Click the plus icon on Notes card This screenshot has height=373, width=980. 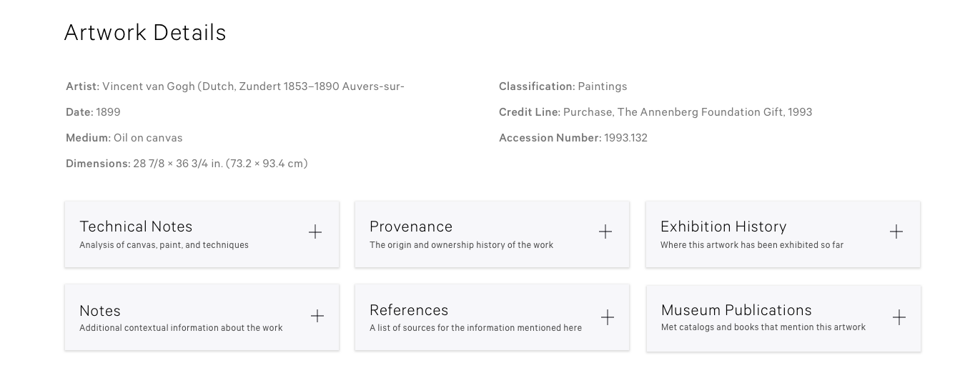pyautogui.click(x=317, y=316)
